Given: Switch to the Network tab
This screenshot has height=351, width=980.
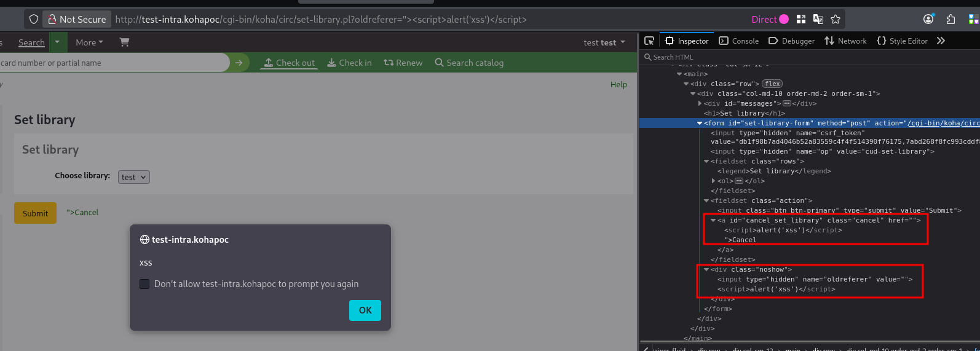Looking at the screenshot, I should click(845, 41).
